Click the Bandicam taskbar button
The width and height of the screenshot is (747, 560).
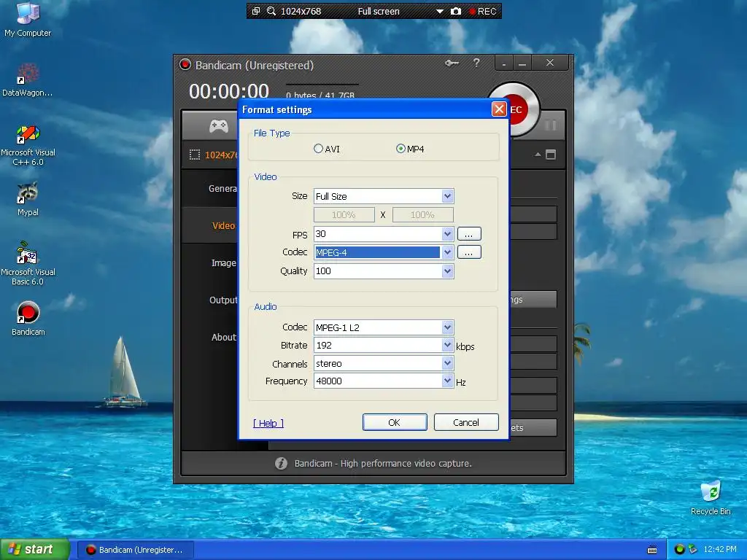tap(134, 550)
